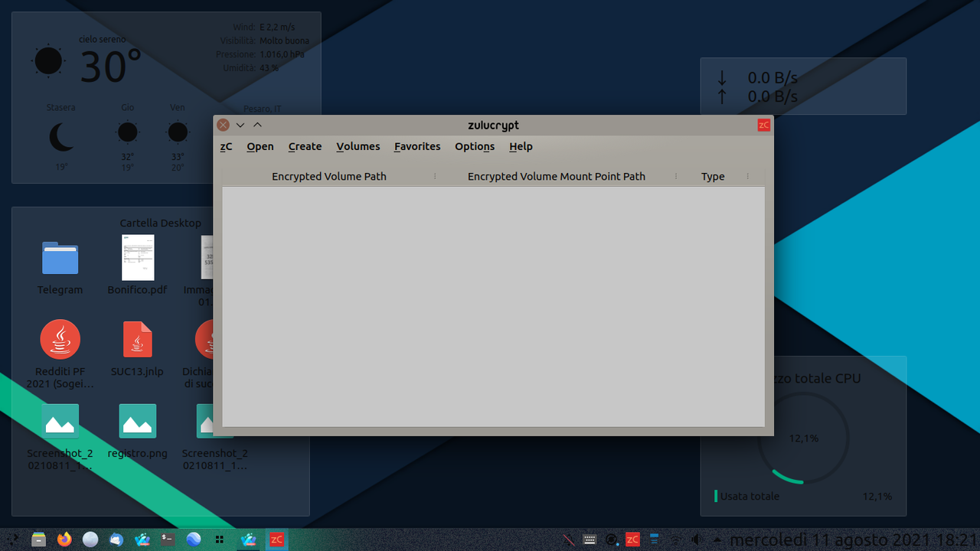Open the Open menu
The image size is (980, 551).
pos(260,146)
